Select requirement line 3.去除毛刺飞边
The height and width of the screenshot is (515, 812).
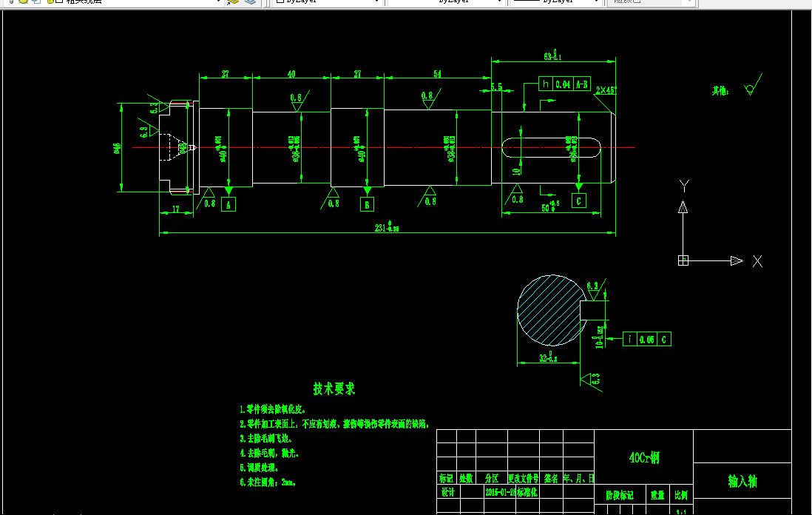tap(266, 438)
